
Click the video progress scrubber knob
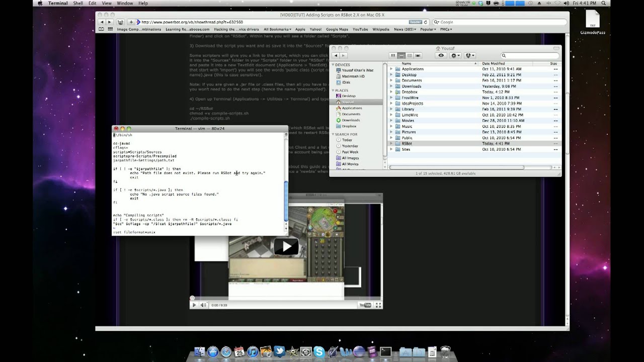pyautogui.click(x=192, y=298)
